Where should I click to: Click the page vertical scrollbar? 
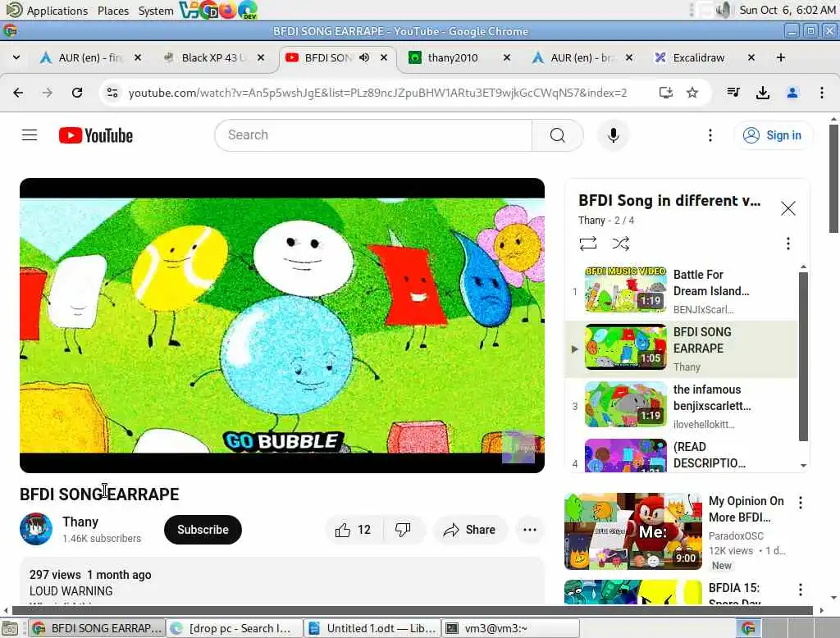(833, 179)
